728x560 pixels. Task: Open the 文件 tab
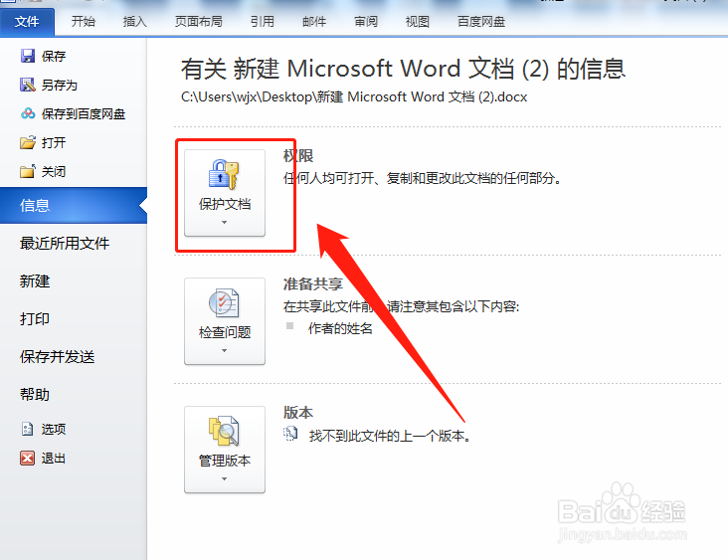pyautogui.click(x=27, y=22)
